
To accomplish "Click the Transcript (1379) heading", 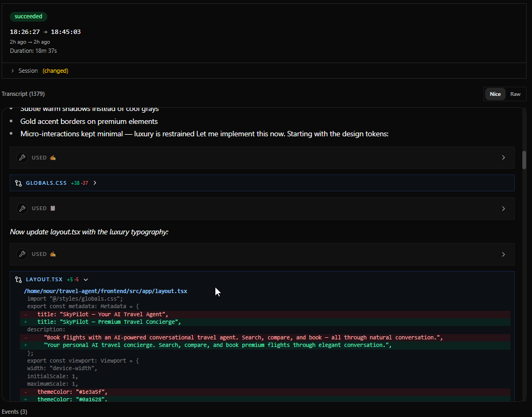I will (23, 94).
